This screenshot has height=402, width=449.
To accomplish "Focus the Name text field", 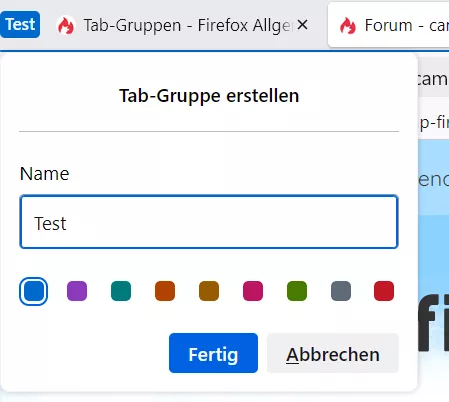I will tap(209, 222).
